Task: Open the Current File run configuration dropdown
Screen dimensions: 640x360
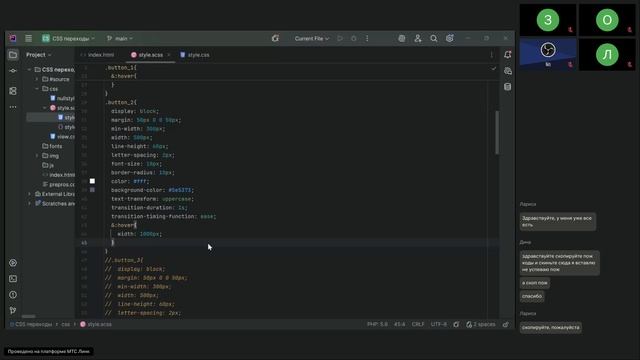Action: click(311, 38)
